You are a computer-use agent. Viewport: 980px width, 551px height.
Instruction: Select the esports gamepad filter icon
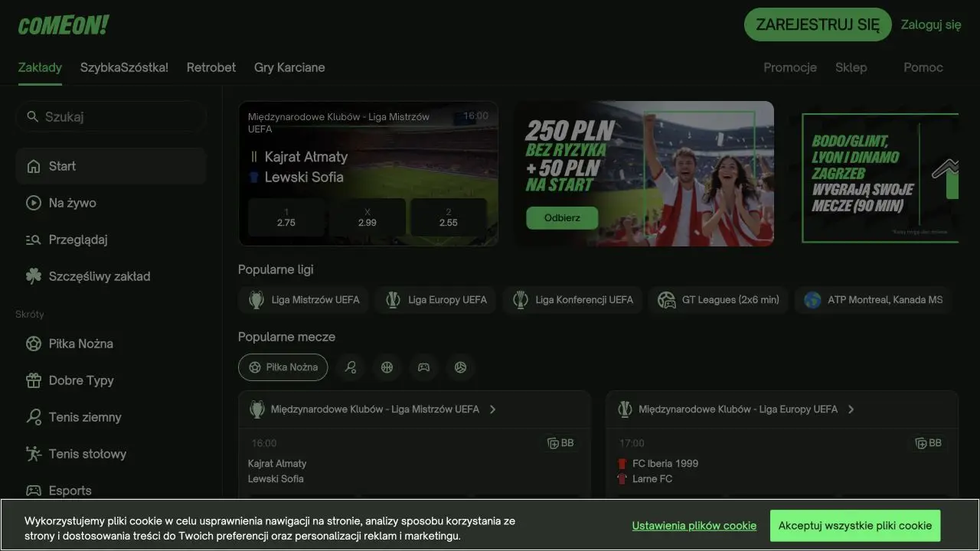pos(423,367)
